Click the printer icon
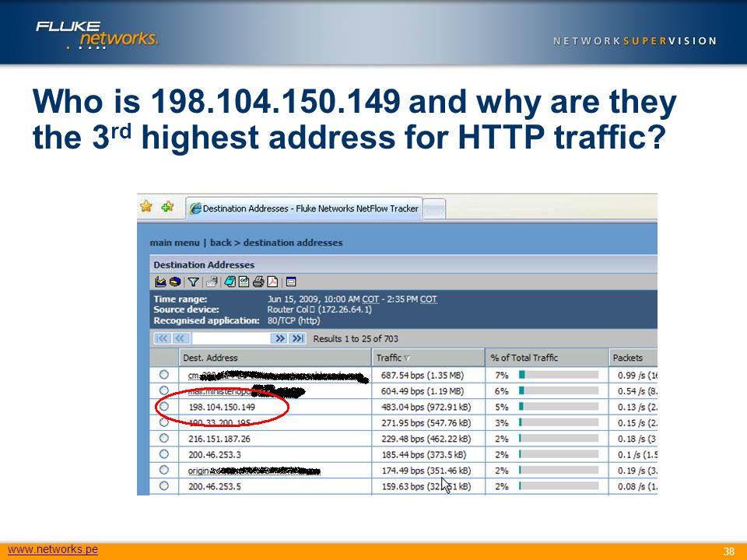 coord(258,282)
